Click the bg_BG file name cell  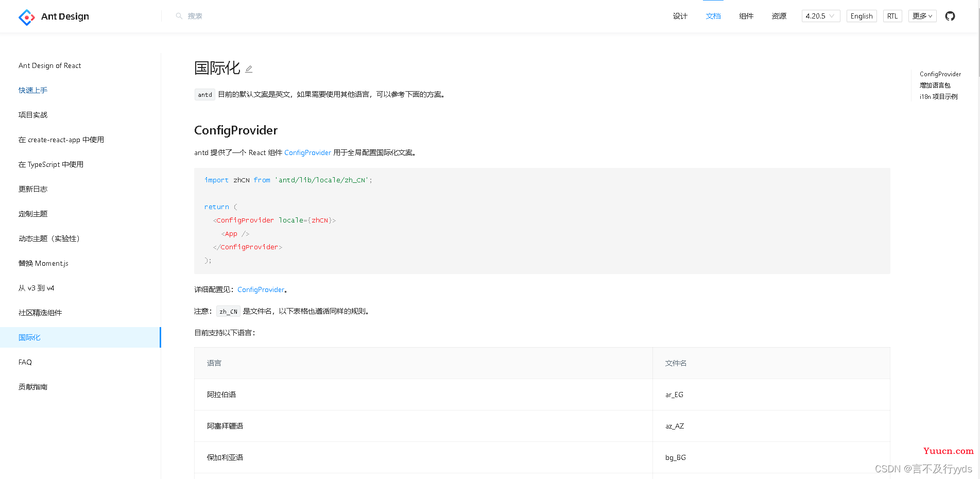[x=771, y=457]
